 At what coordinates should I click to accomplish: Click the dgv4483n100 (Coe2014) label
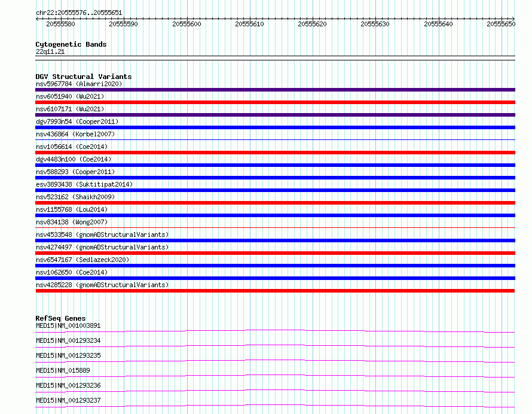(74, 159)
